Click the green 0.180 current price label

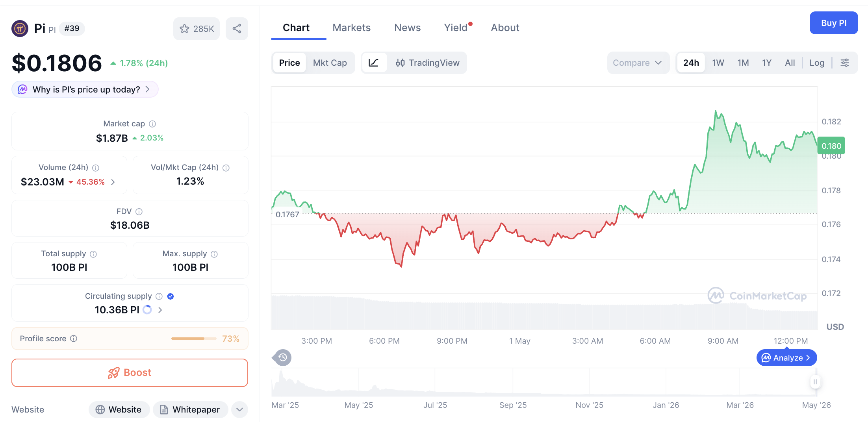(x=831, y=146)
